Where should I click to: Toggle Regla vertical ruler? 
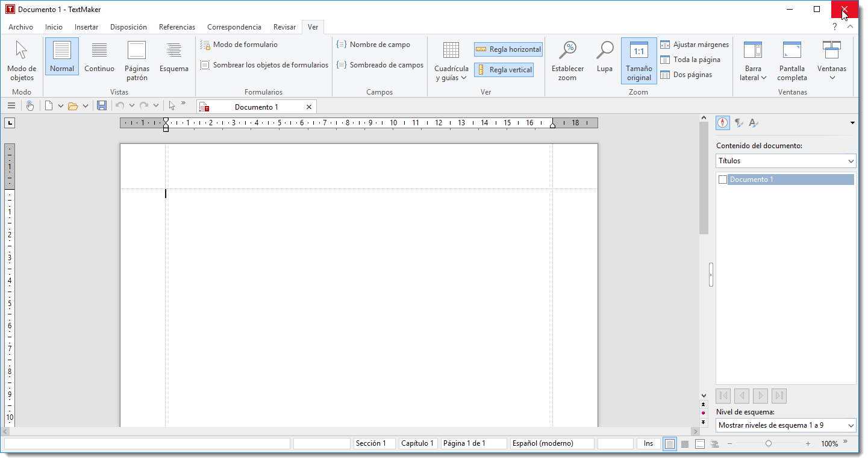click(504, 70)
